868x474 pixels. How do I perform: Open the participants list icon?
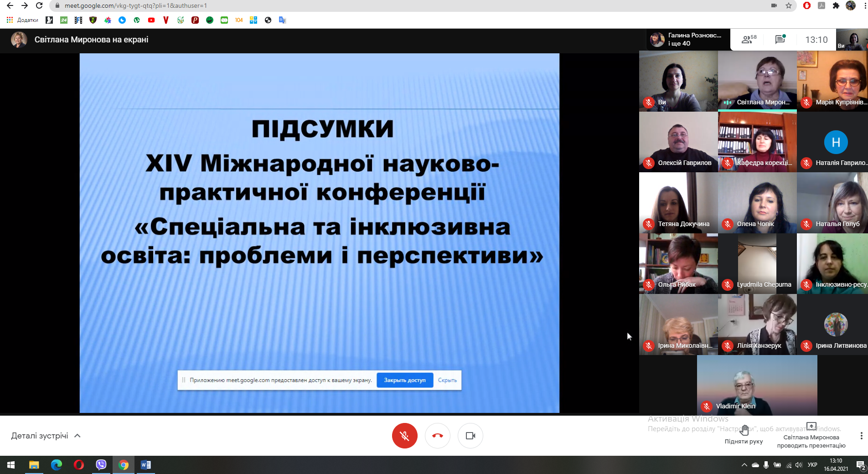(x=749, y=40)
